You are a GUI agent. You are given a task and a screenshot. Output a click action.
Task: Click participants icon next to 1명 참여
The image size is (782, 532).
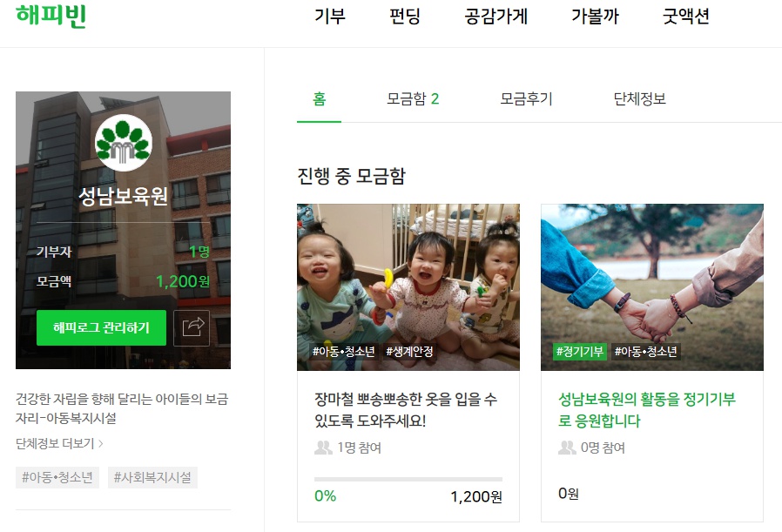(323, 448)
